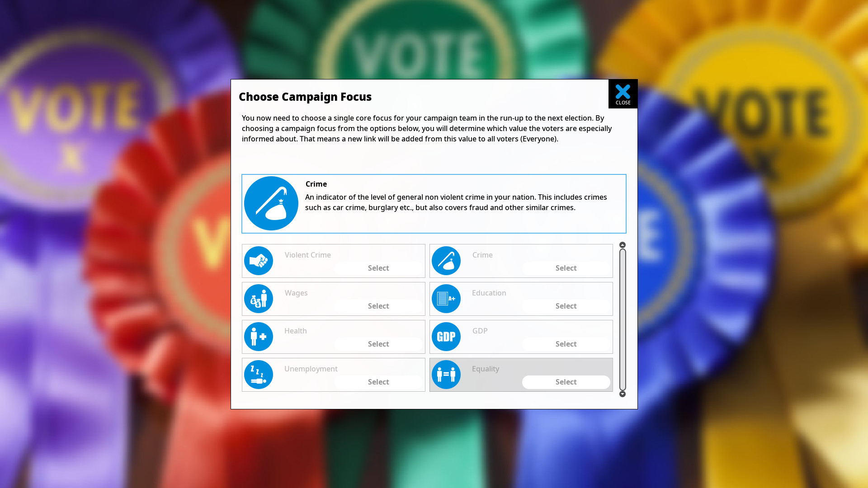The width and height of the screenshot is (868, 488).
Task: Select the Education campaign focus icon
Action: tap(446, 299)
